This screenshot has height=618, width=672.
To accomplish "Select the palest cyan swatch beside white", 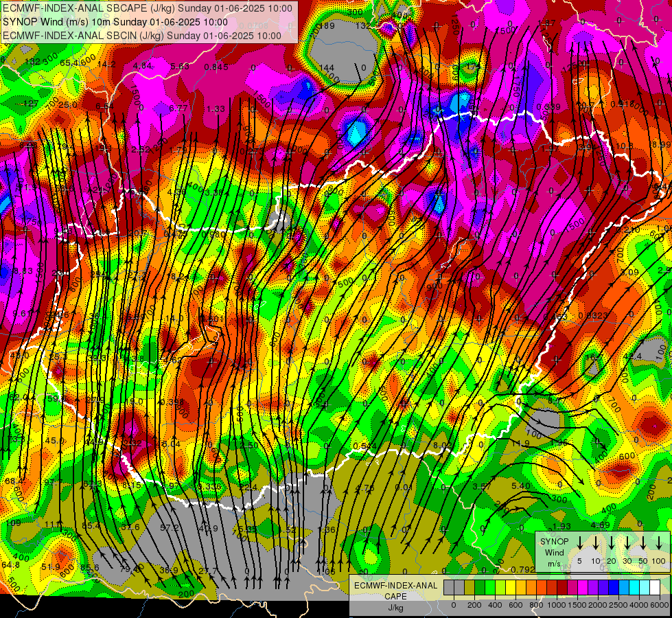I will point(644,588).
